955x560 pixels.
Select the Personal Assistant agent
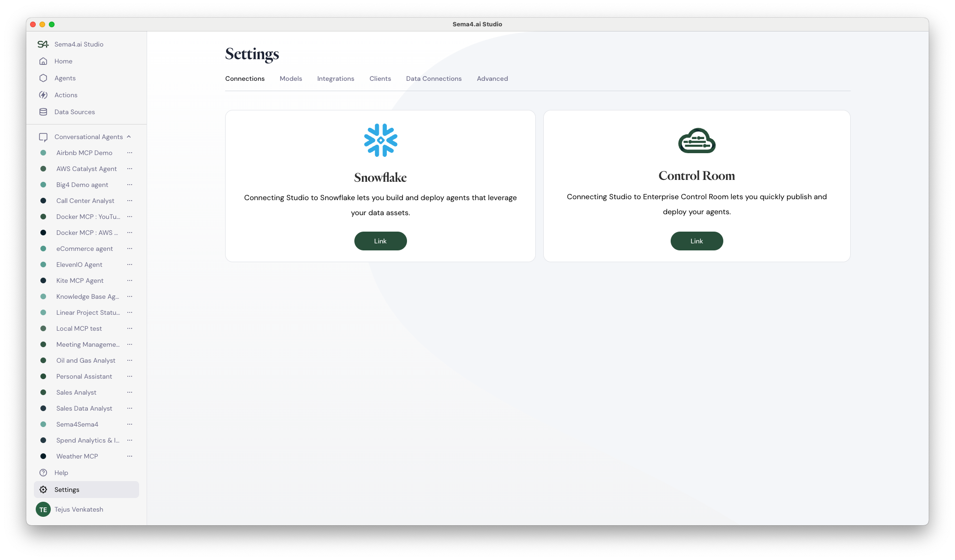click(84, 376)
